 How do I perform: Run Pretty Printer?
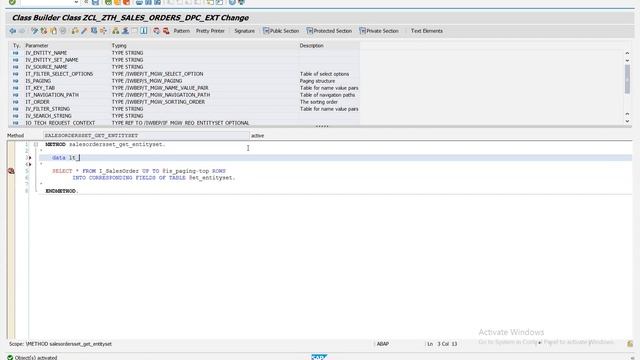210,31
